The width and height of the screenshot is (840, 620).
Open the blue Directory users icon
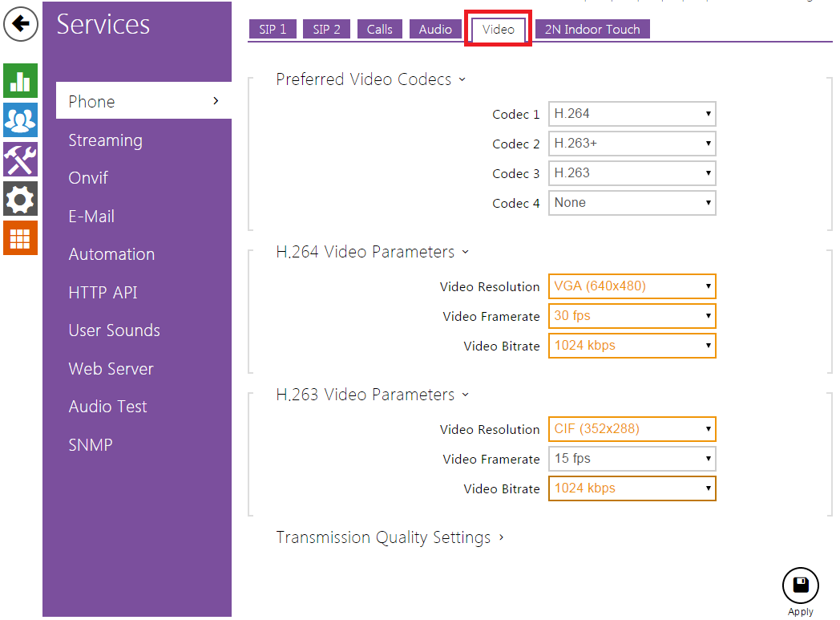[x=20, y=120]
